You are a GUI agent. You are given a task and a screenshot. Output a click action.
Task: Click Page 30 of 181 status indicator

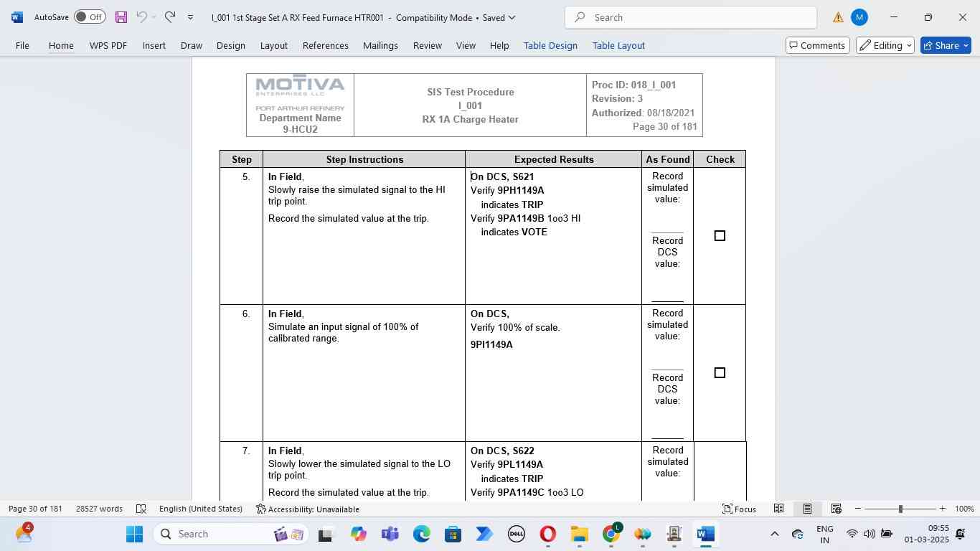tap(35, 509)
